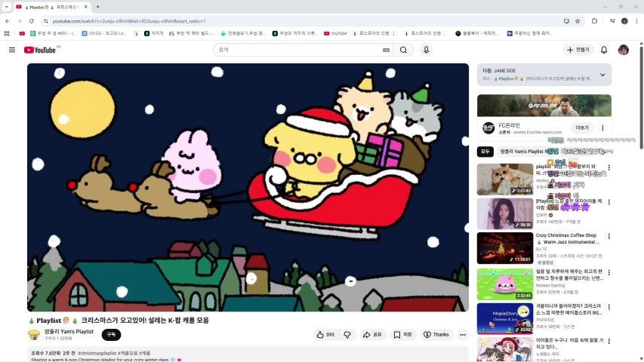Expand the video description box
The width and height of the screenshot is (644, 362).
pyautogui.click(x=248, y=354)
